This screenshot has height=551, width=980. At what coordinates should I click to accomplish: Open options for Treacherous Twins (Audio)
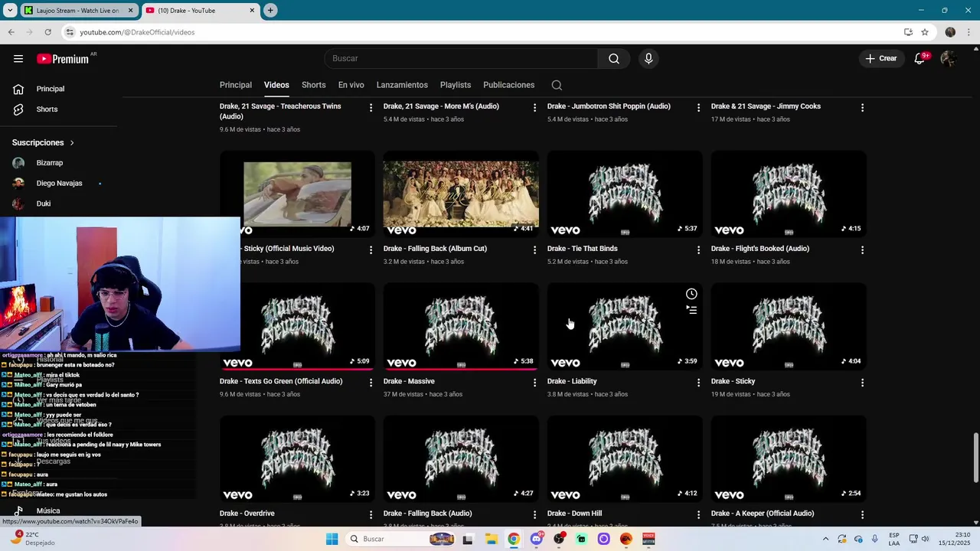[x=371, y=108]
